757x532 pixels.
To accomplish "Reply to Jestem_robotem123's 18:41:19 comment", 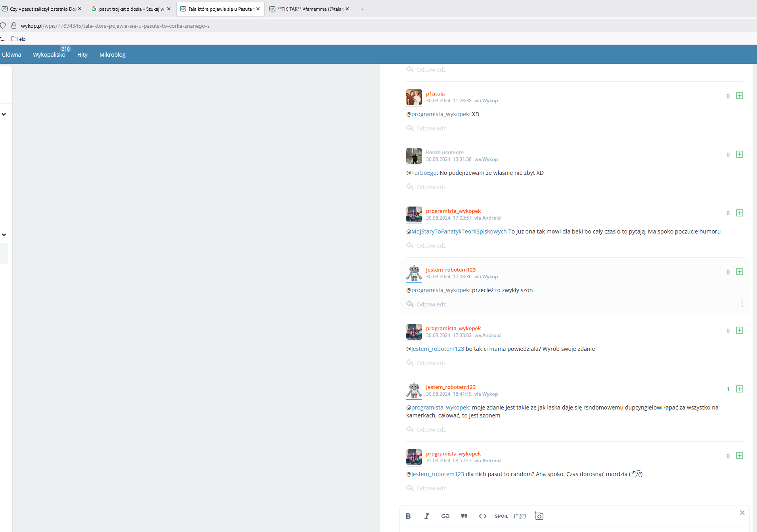I will (x=426, y=429).
